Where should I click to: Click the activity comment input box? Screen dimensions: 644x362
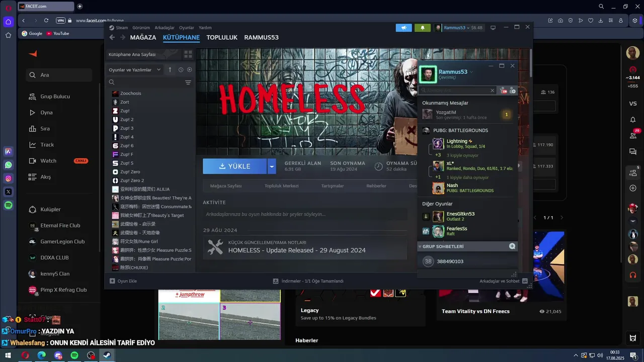coord(305,214)
